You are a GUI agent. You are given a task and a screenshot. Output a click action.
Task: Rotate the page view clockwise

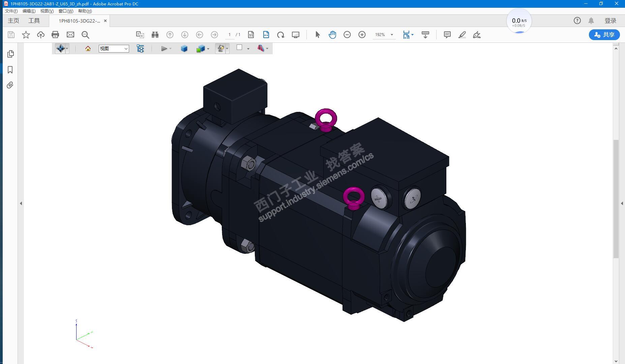pos(281,35)
